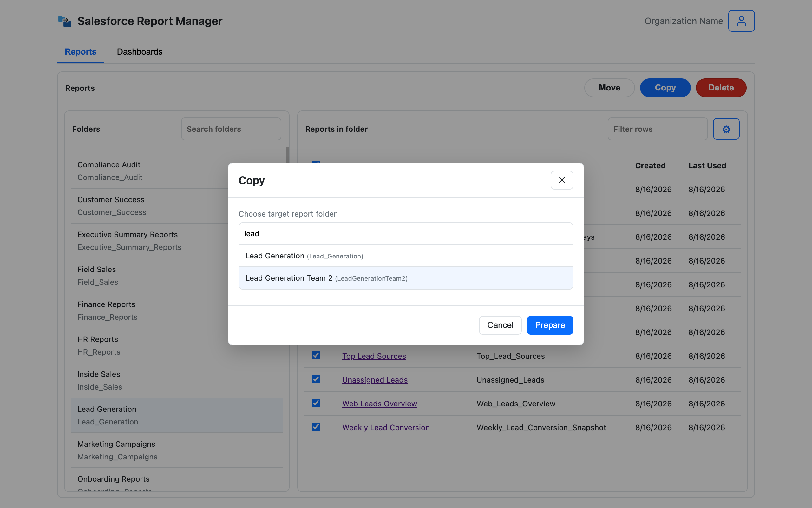Select the Onboarding Reports folder
This screenshot has width=812, height=508.
(x=176, y=480)
